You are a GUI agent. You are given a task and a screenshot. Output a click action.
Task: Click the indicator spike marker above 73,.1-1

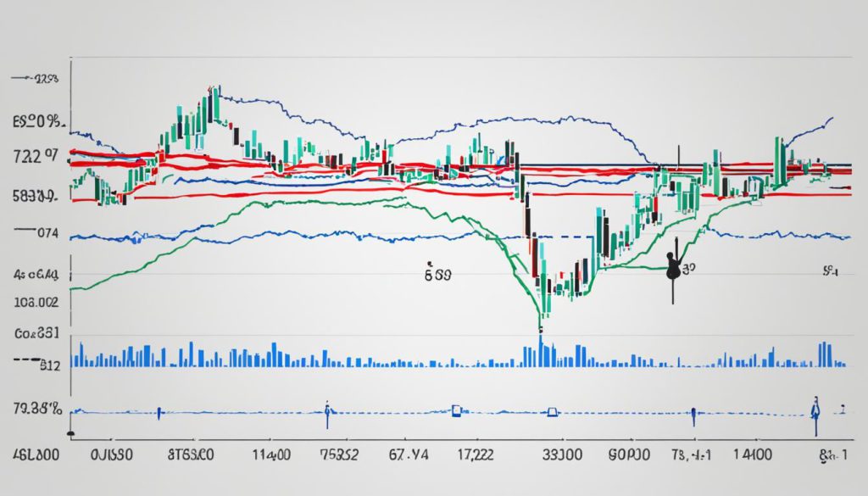tap(693, 415)
